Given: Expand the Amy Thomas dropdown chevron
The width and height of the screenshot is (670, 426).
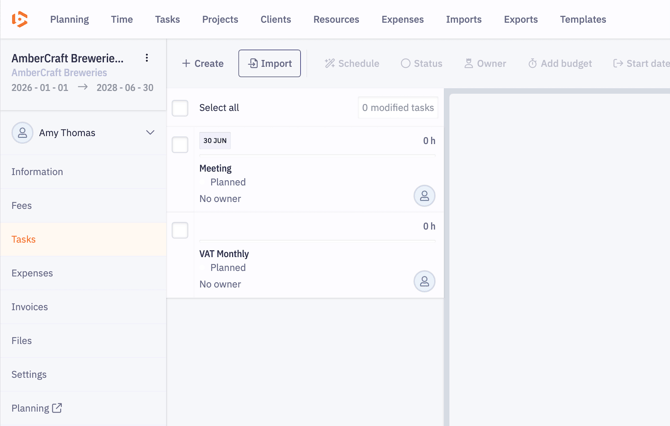Looking at the screenshot, I should pyautogui.click(x=150, y=133).
